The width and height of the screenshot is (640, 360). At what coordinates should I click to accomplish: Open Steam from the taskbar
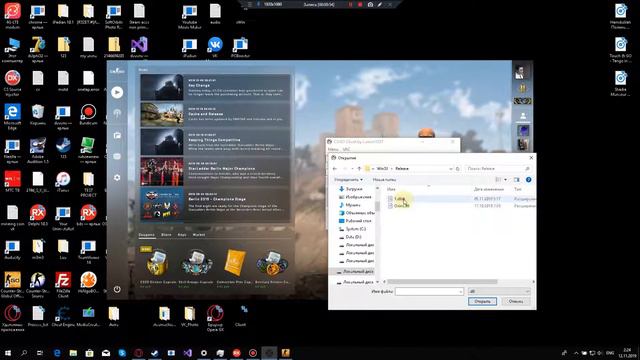155,353
